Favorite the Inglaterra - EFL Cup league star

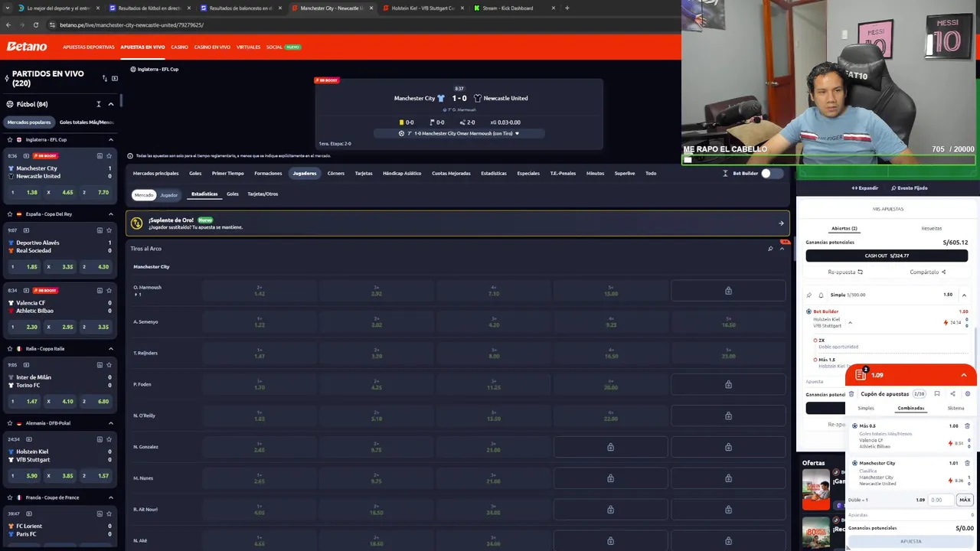9,140
